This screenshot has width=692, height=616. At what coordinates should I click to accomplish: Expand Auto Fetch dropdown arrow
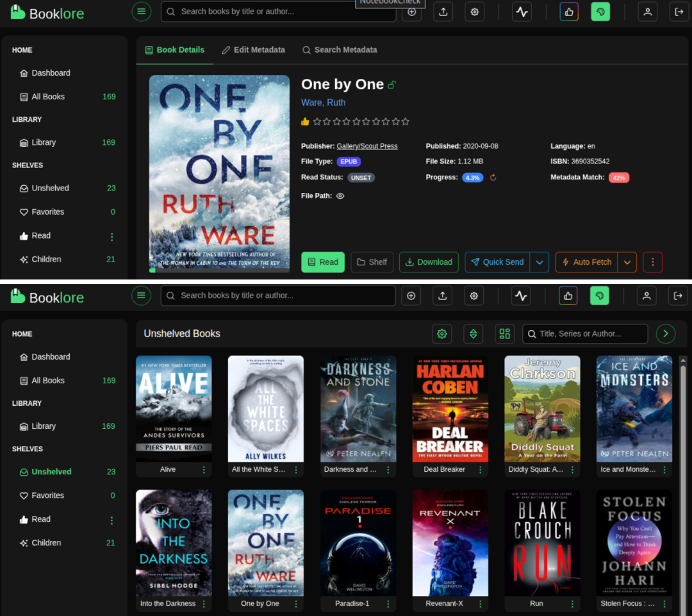627,262
